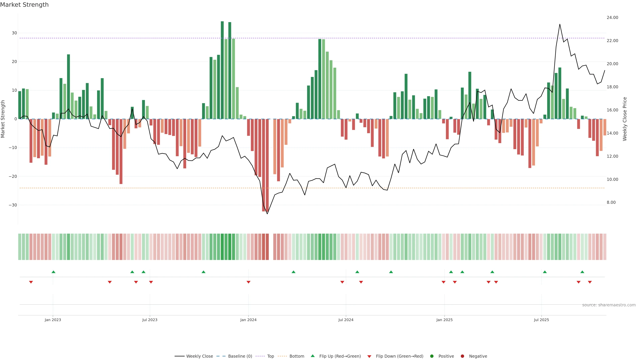Select the leftmost green flip-up marker
Screen dimensions: 644x362
[x=53, y=272]
